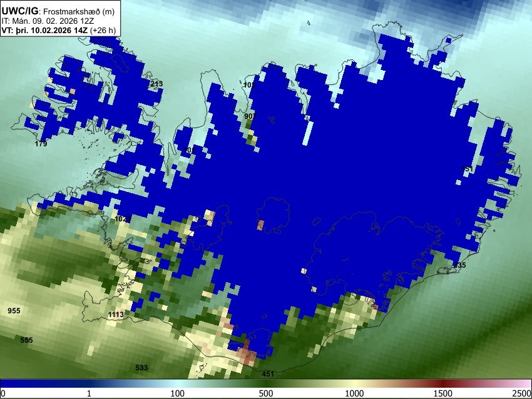The width and height of the screenshot is (532, 399).
Task: Click the map value '179'
Action: click(x=41, y=144)
